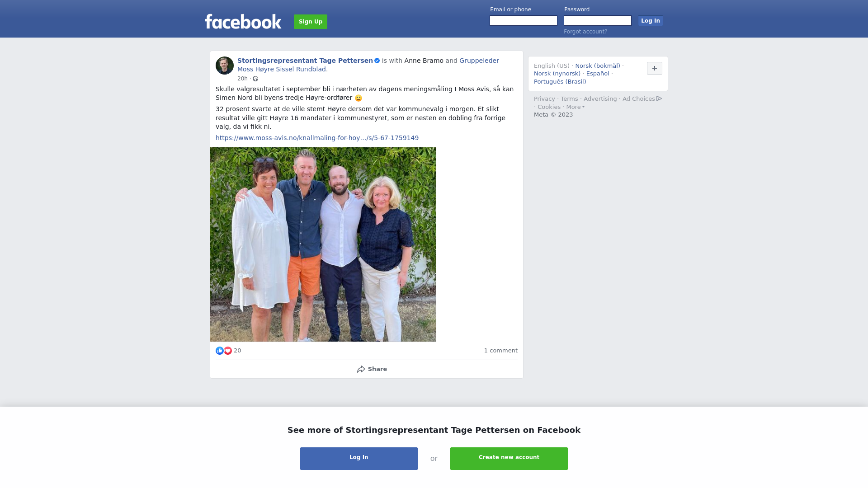868x488 pixels.
Task: Click the Ad Choices triangle icon
Action: click(x=659, y=99)
